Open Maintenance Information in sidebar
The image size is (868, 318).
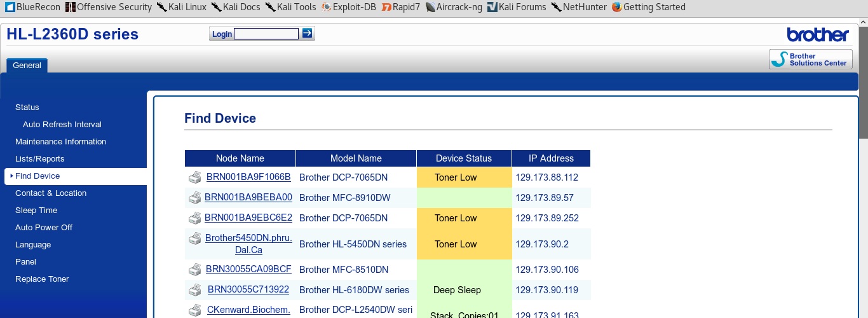[60, 142]
